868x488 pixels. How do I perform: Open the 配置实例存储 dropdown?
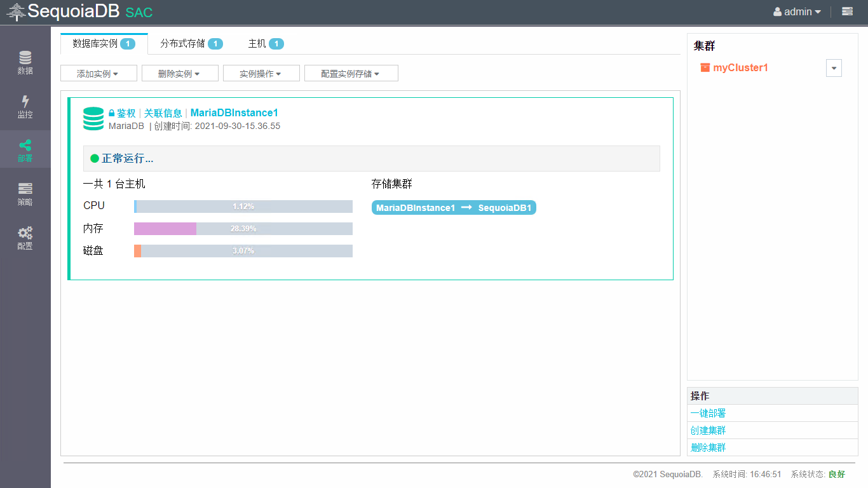(351, 74)
